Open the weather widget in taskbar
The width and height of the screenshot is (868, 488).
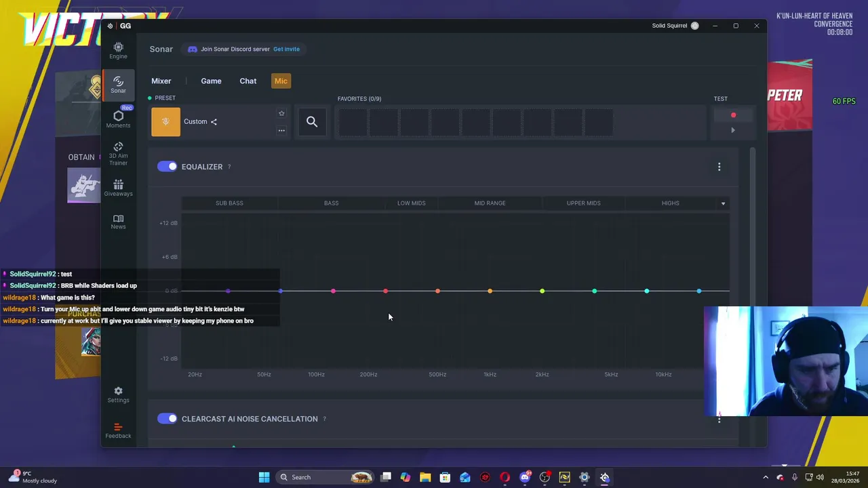[x=33, y=477]
